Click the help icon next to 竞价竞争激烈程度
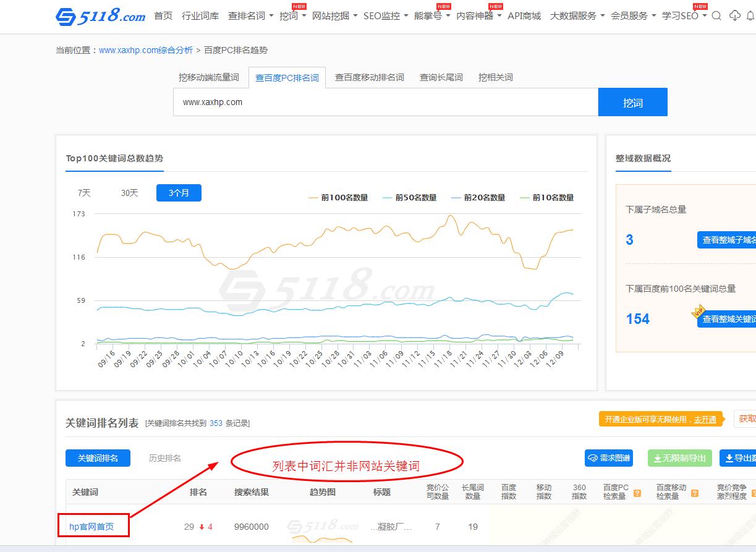The width and height of the screenshot is (756, 552). click(x=755, y=493)
